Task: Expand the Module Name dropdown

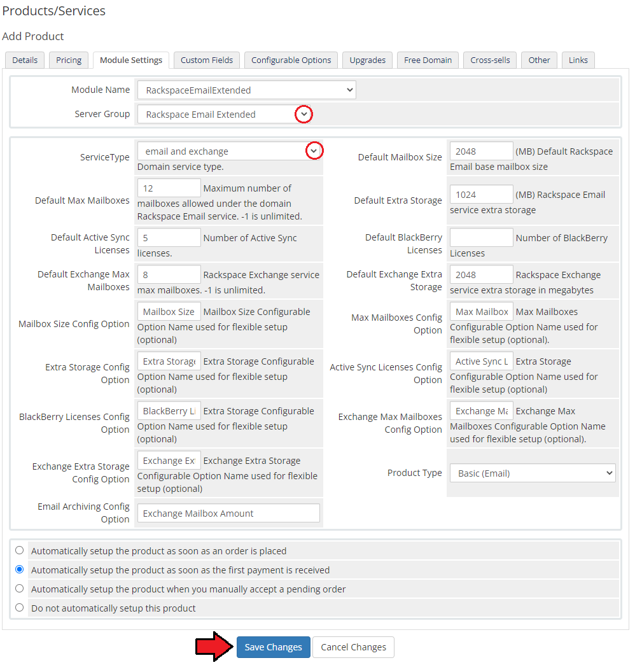Action: coord(246,90)
